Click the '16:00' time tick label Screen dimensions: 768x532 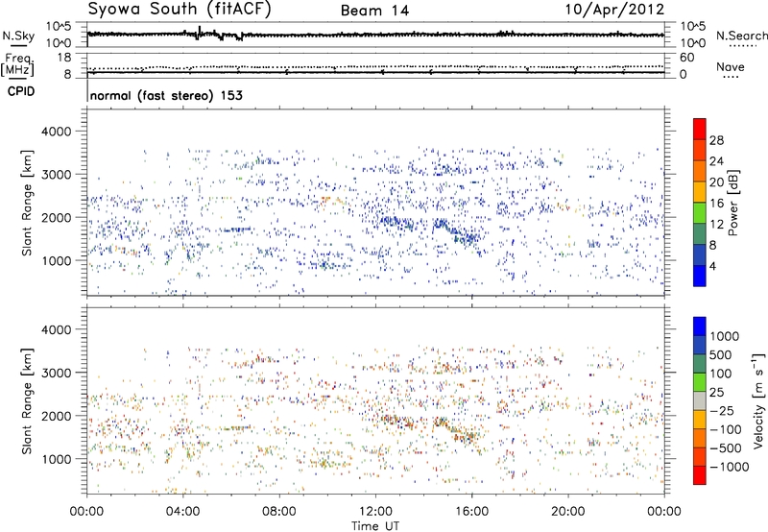[x=471, y=512]
